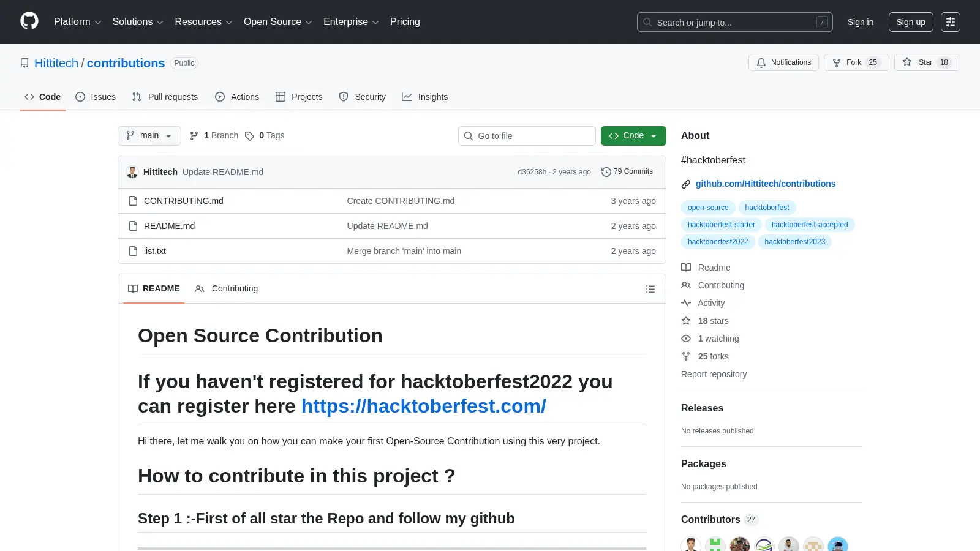View the 25 forks list
The image size is (980, 551).
pyautogui.click(x=705, y=356)
